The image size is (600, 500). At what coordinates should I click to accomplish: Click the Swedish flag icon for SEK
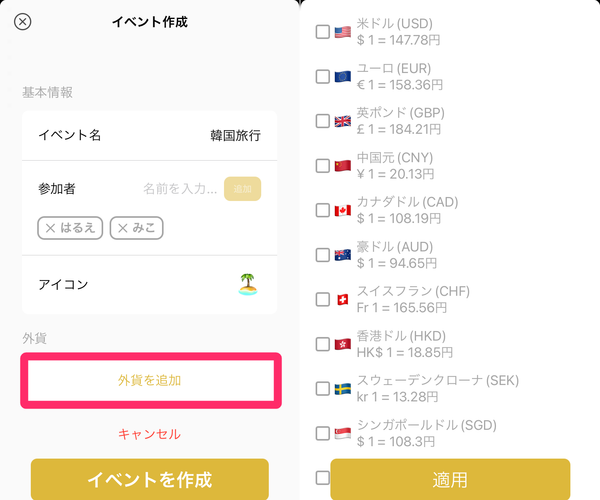(x=342, y=389)
